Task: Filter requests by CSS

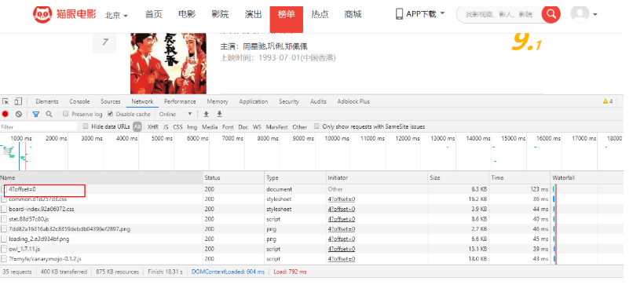Action: click(x=177, y=127)
